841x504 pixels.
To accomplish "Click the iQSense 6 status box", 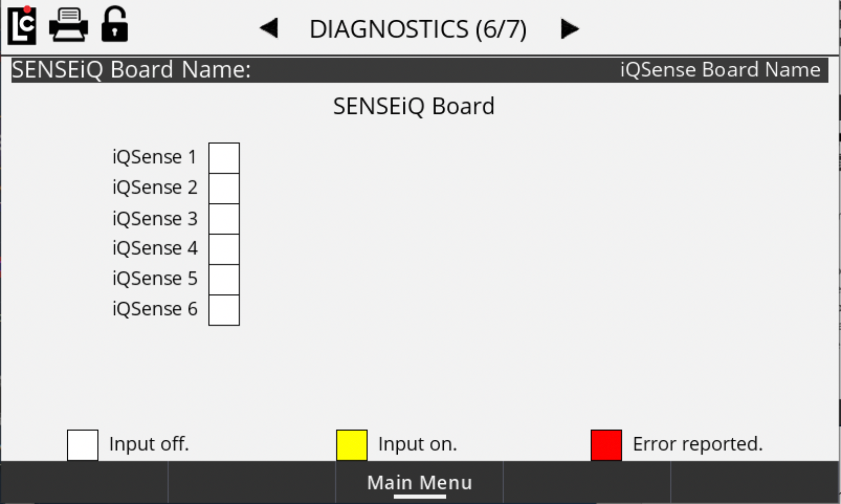I will coord(224,310).
